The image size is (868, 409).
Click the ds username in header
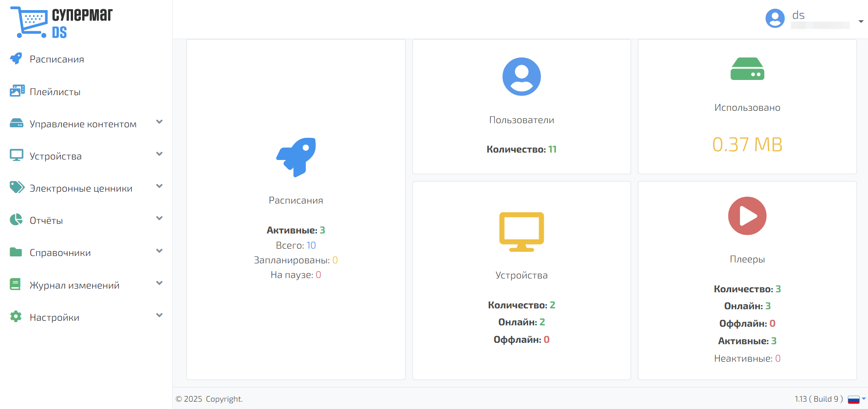click(798, 15)
